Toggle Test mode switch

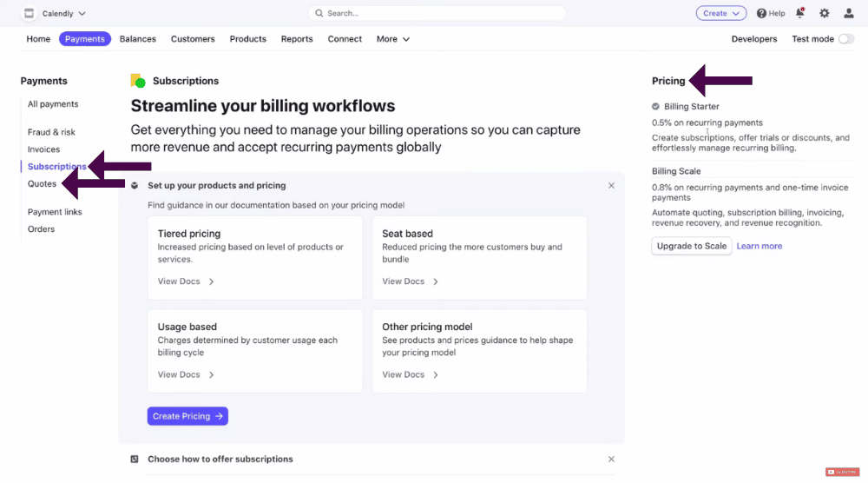click(845, 39)
